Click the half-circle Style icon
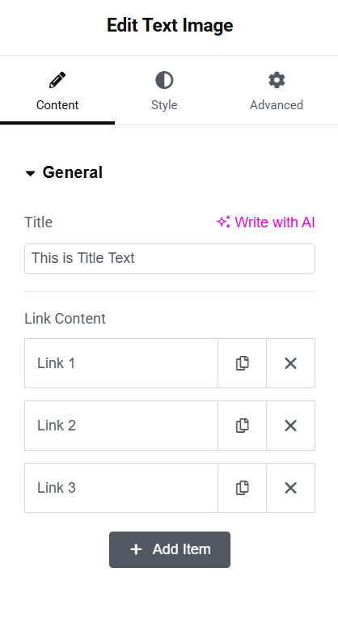This screenshot has height=644, width=338. [164, 80]
